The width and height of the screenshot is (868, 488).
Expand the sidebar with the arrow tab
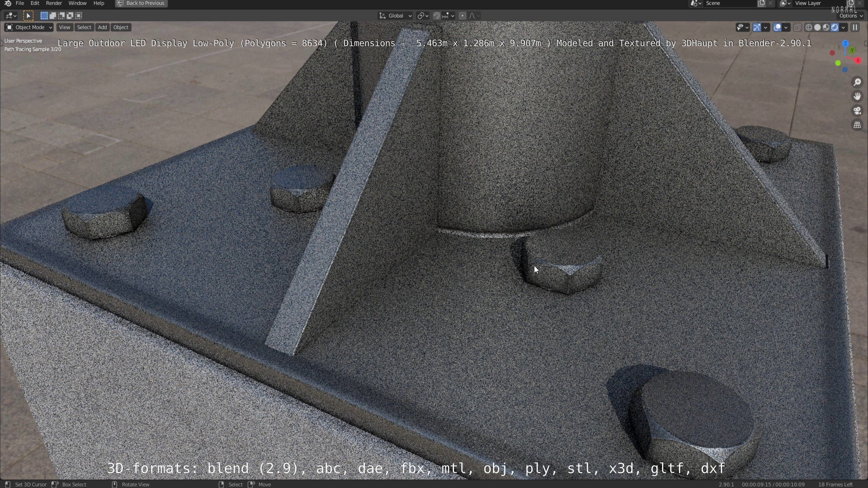866,43
